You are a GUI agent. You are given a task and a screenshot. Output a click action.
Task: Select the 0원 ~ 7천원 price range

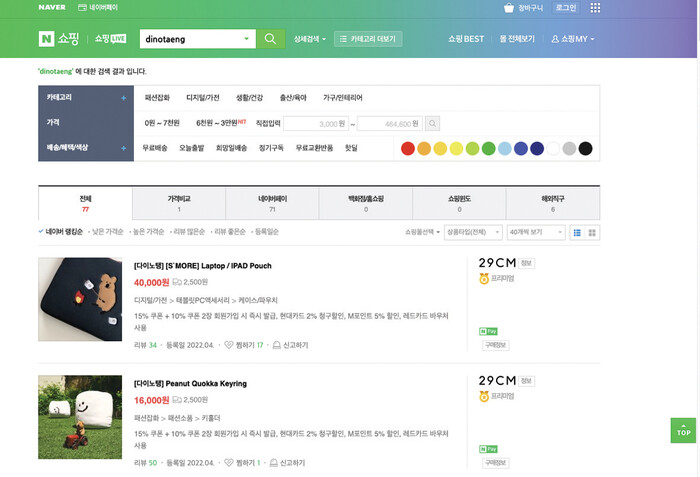[162, 123]
